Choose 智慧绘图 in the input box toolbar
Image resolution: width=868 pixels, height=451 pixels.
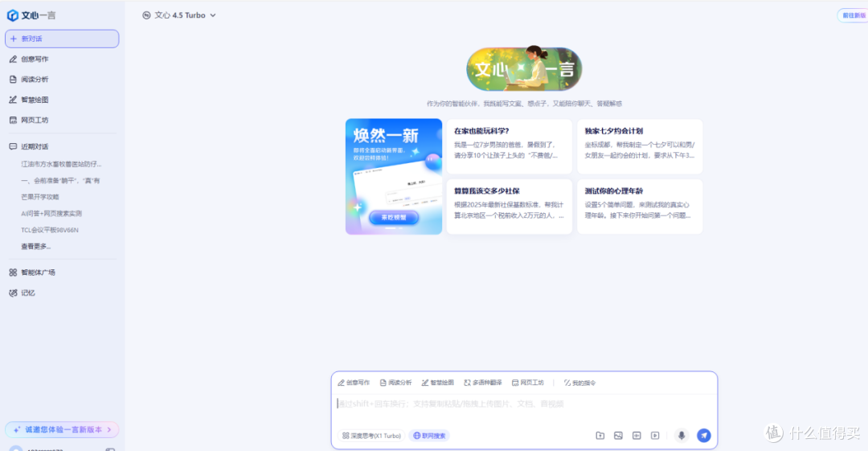tap(438, 383)
